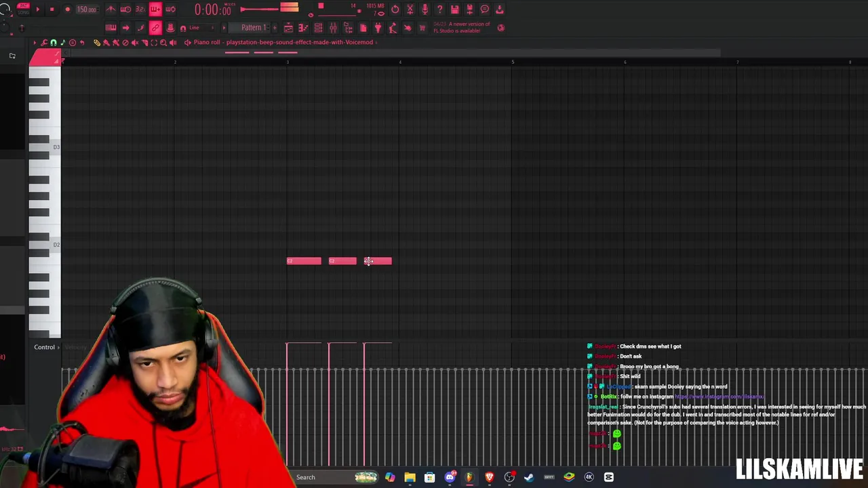
Task: Open Brave browser from taskbar
Action: pyautogui.click(x=489, y=477)
